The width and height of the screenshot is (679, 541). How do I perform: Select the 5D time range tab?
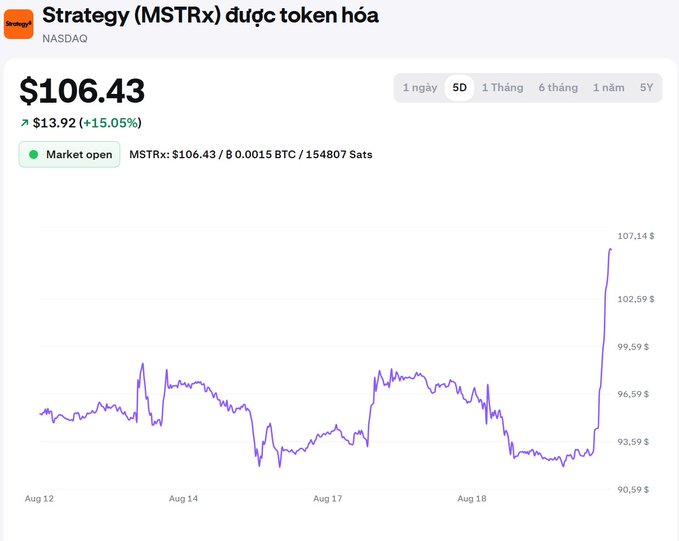pos(459,87)
